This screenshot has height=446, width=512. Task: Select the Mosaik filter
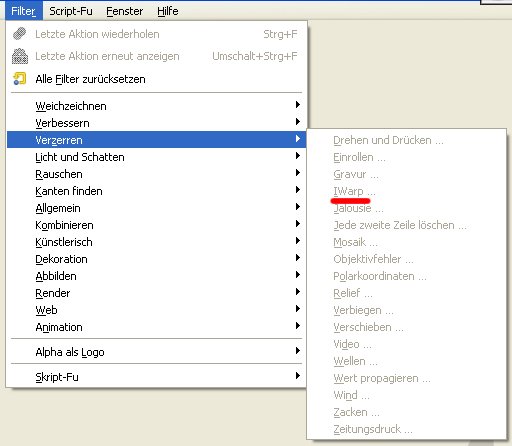click(x=407, y=242)
